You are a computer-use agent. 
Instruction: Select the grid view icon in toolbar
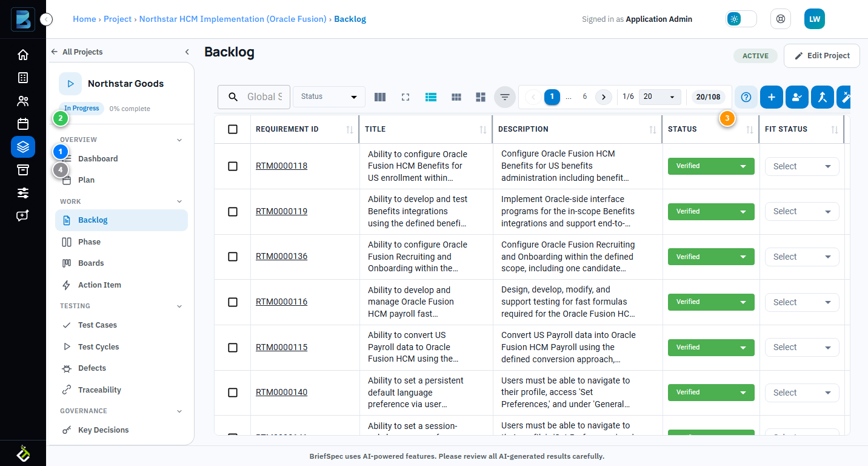click(x=456, y=97)
